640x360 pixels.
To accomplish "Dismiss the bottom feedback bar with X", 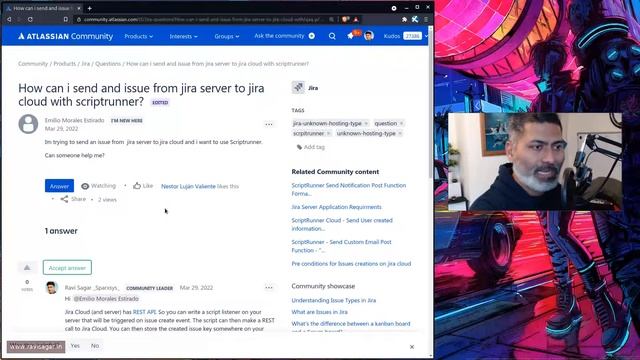I will pos(412,347).
